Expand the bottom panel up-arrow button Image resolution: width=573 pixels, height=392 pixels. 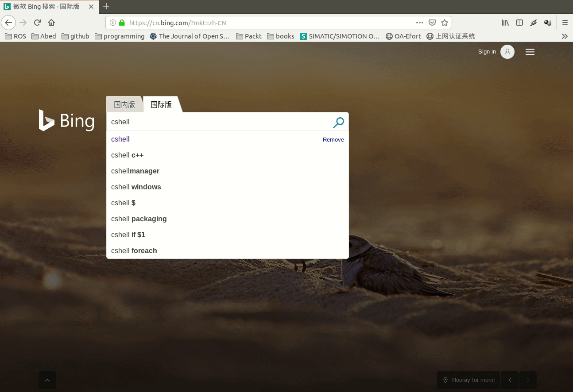pos(47,380)
